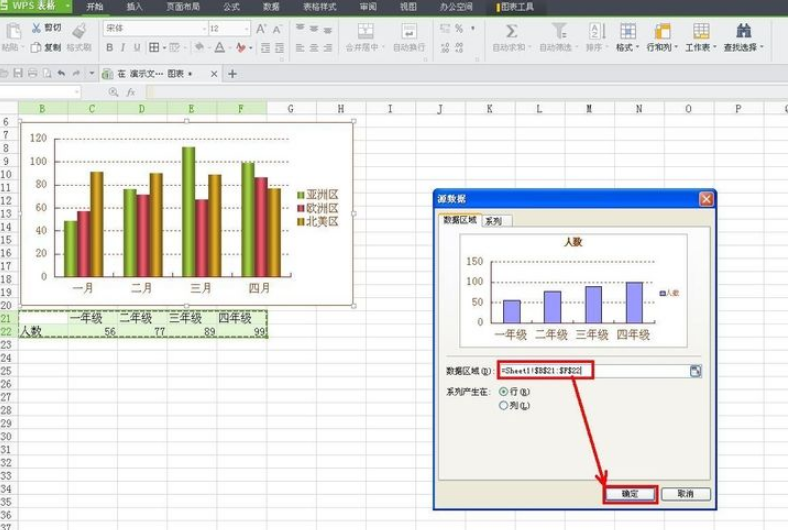Screen dimensions: 788x530
Task: Click the Undo arrow
Action: [61, 73]
